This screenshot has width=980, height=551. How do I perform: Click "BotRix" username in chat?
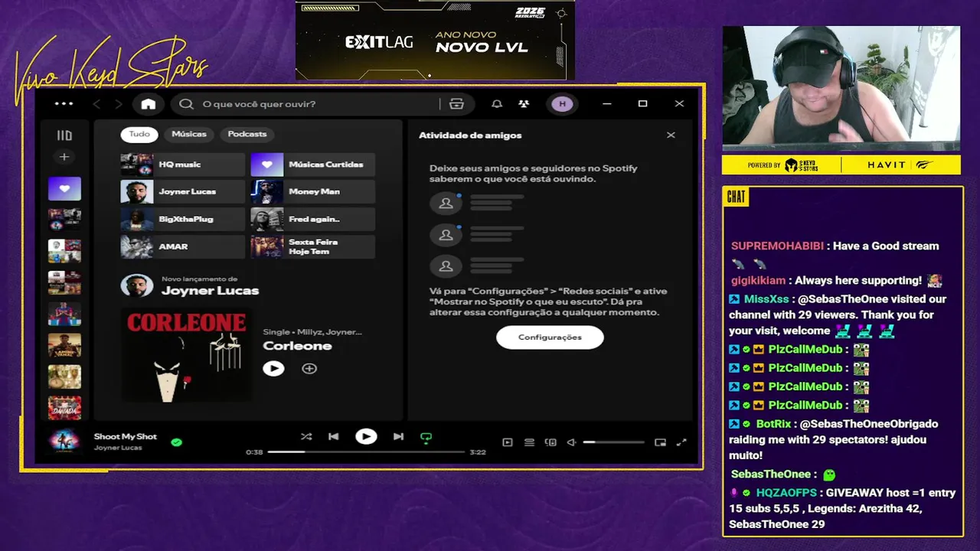(x=773, y=424)
